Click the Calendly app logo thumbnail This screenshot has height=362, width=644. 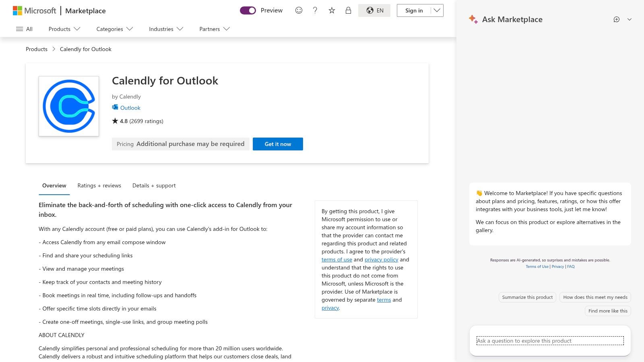69,106
